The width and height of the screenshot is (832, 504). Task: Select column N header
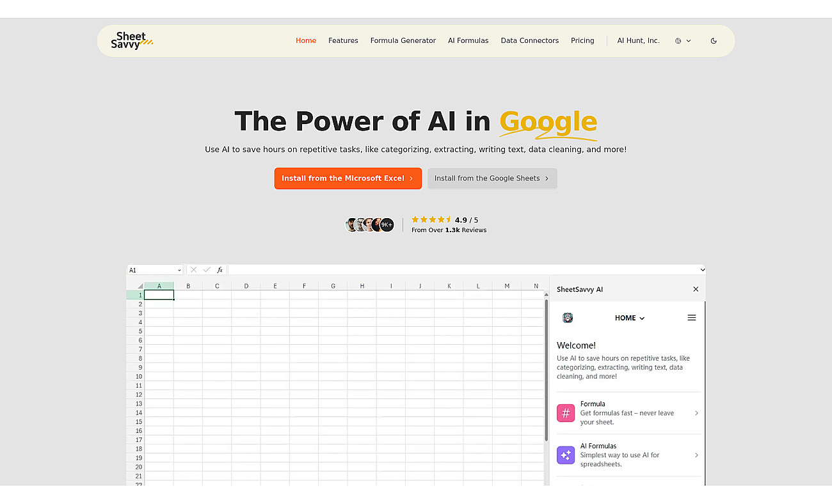(536, 286)
